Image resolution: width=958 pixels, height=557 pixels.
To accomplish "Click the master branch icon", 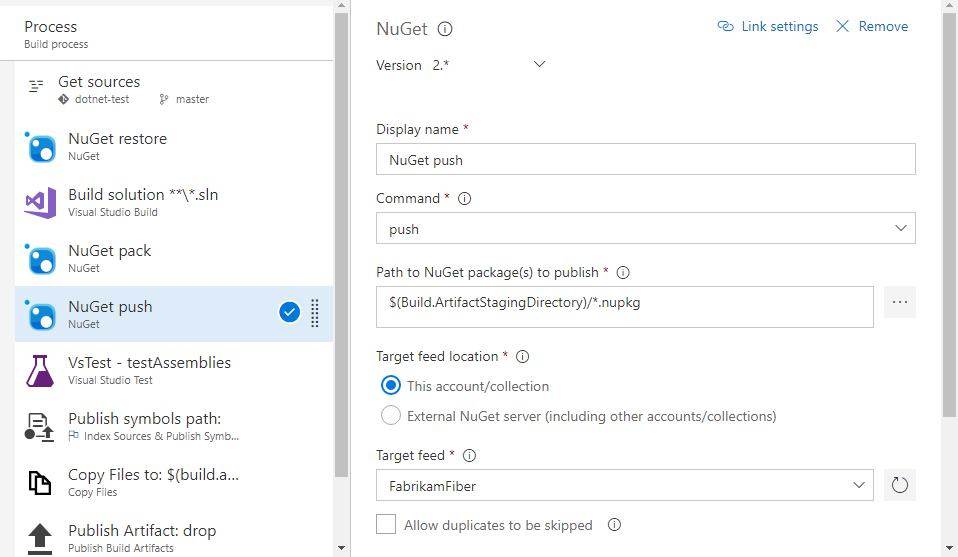I will [x=164, y=99].
